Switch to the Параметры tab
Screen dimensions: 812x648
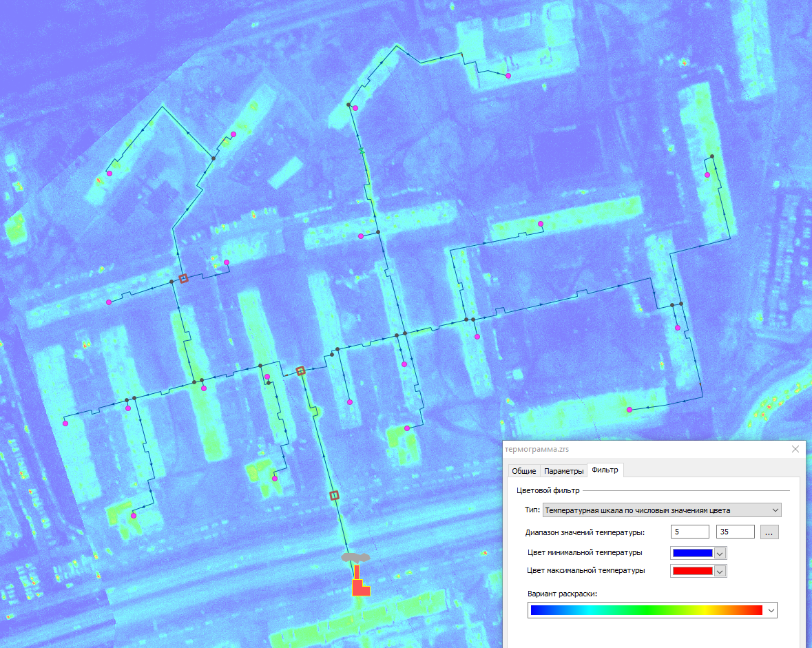click(563, 471)
